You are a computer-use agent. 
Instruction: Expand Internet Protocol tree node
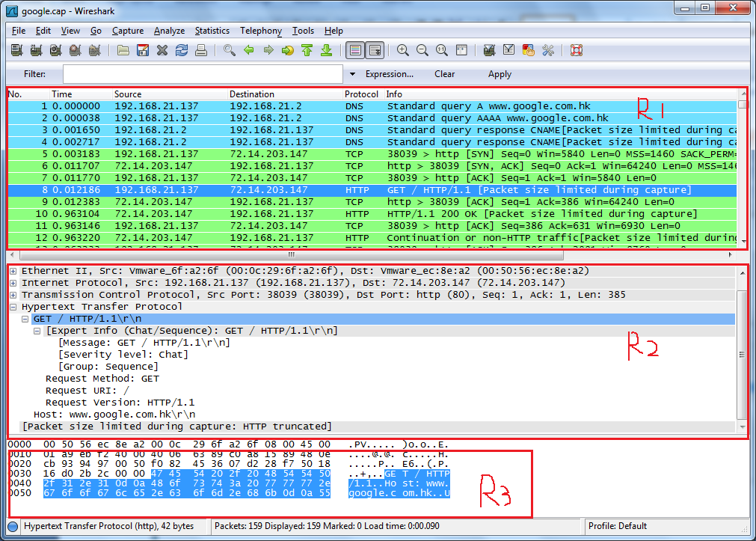click(13, 284)
